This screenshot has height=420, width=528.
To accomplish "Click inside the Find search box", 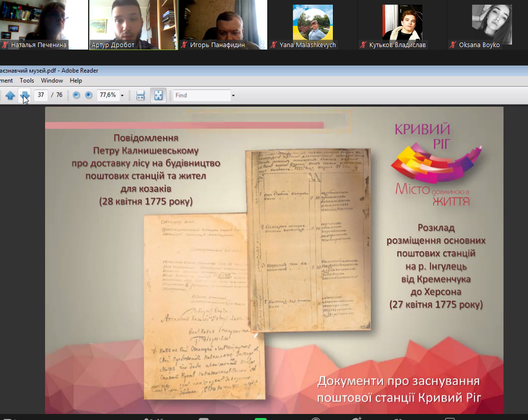I will click(x=202, y=95).
